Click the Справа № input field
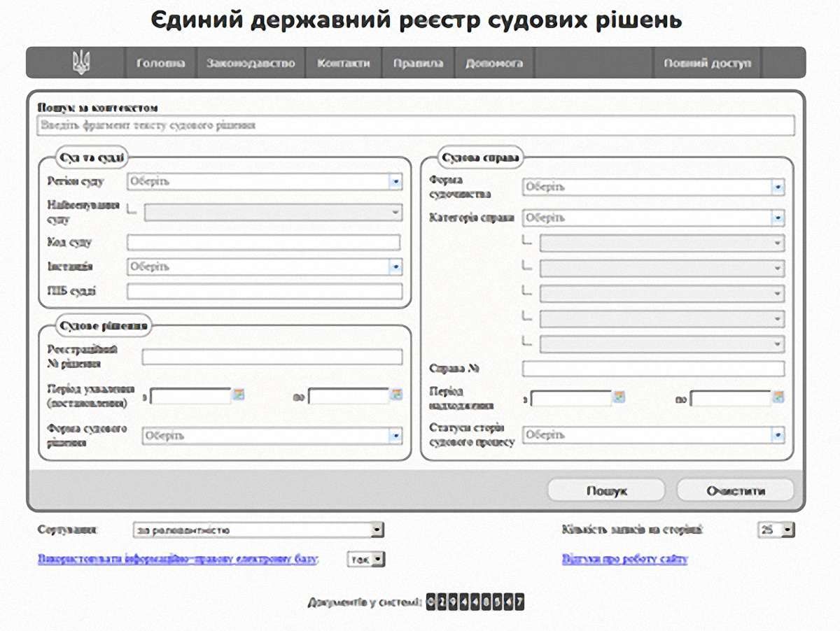The width and height of the screenshot is (840, 631). coord(653,369)
